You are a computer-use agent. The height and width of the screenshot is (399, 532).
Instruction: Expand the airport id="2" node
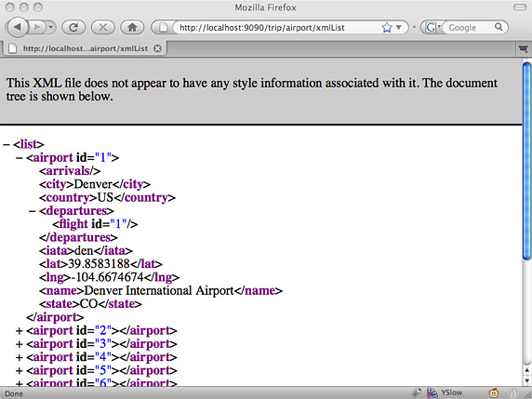[20, 330]
